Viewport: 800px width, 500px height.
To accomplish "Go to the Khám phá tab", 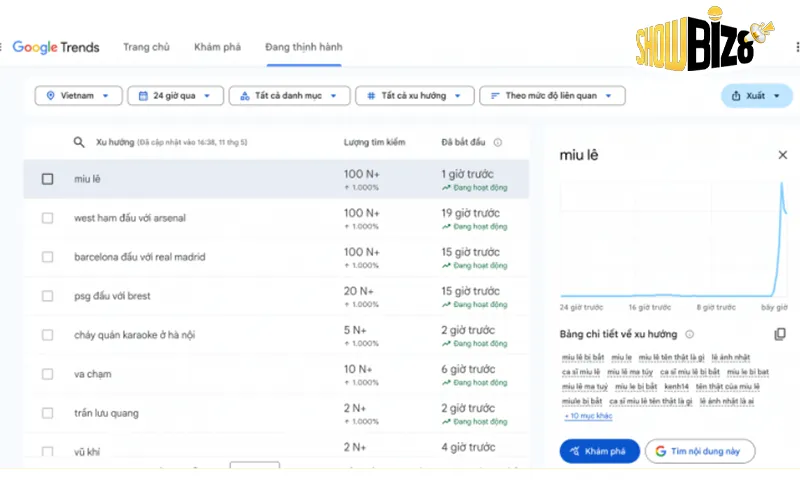I will point(217,47).
